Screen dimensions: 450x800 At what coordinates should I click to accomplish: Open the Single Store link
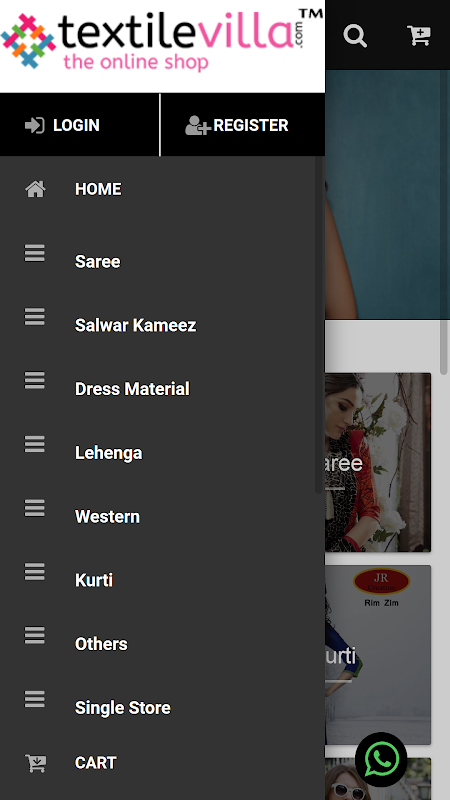coord(122,708)
